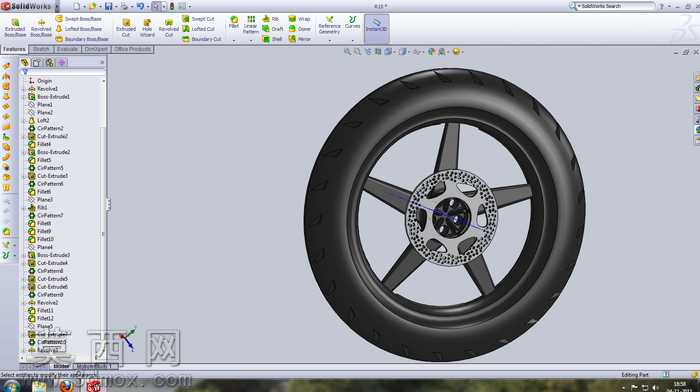Choose Boundary Cut
700x392 pixels.
202,39
